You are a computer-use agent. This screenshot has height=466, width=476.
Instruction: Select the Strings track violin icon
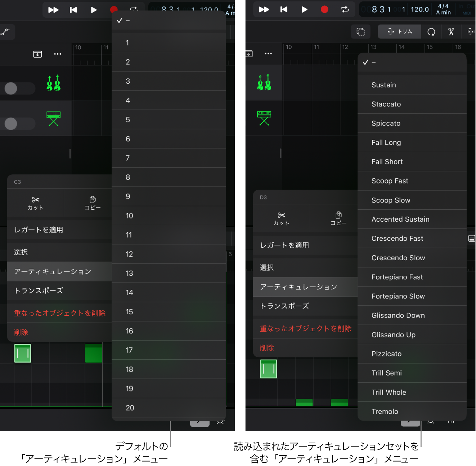pyautogui.click(x=53, y=83)
